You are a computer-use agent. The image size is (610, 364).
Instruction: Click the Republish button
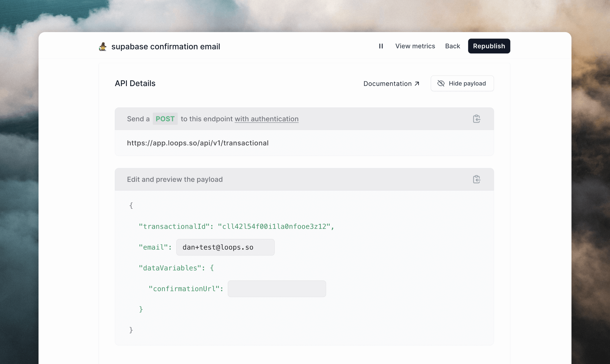click(x=489, y=46)
